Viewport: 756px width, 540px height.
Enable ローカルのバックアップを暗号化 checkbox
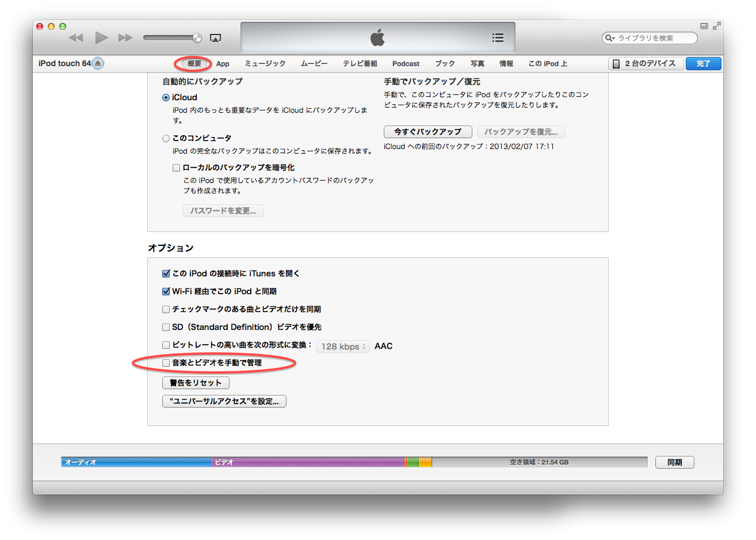pyautogui.click(x=177, y=168)
